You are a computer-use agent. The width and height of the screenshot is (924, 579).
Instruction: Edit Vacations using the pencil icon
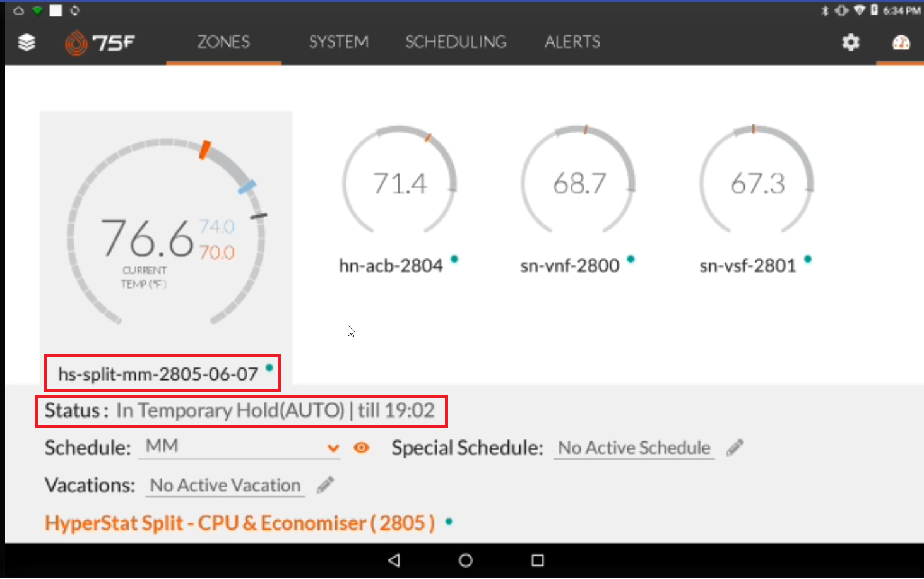[324, 484]
